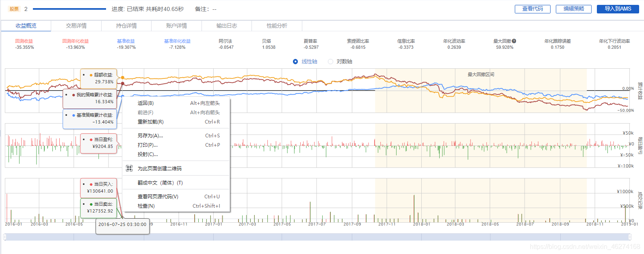Viewport: 644px width, 254px height.
Task: Click the 夏普率 value -0.5297
Action: (x=311, y=48)
